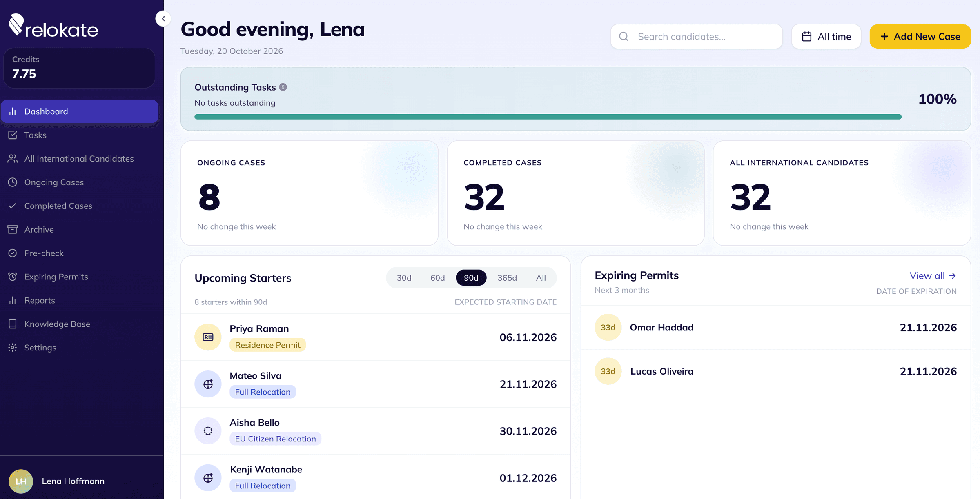The height and width of the screenshot is (499, 980).
Task: Click the Completed Cases checkmark icon
Action: (x=13, y=206)
